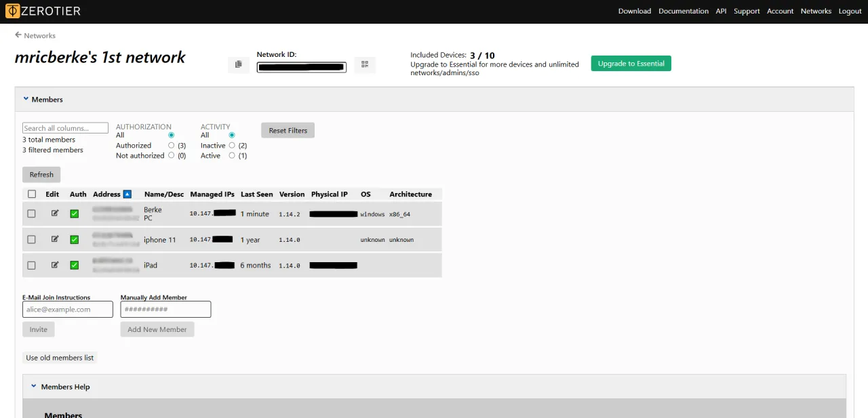Sort by the Physical IP column header
Screen dimensions: 868x418
tap(330, 194)
